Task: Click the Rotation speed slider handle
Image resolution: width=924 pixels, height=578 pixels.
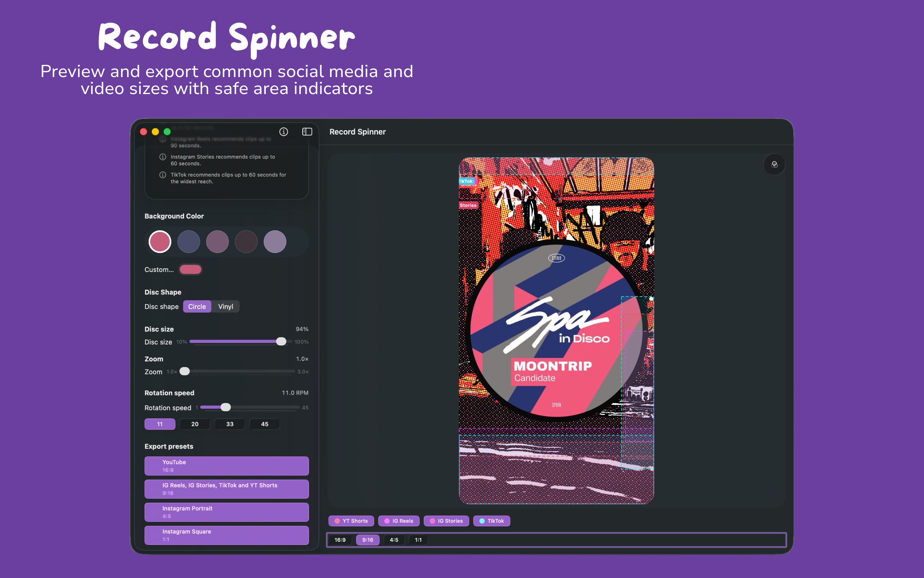Action: (226, 407)
